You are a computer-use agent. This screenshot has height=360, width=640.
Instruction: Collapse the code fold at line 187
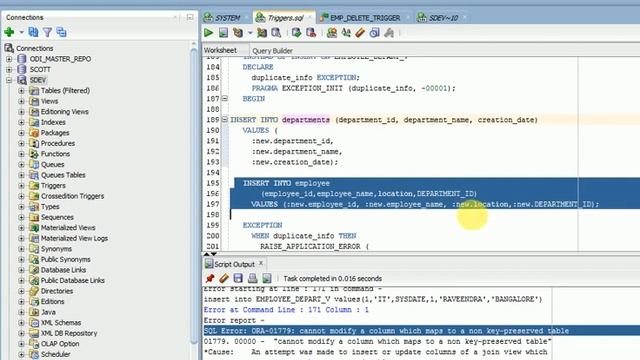tap(224, 98)
